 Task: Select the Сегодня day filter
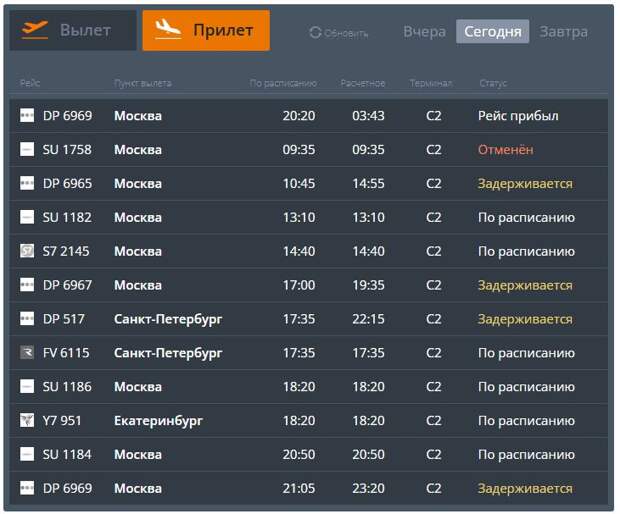(x=492, y=32)
